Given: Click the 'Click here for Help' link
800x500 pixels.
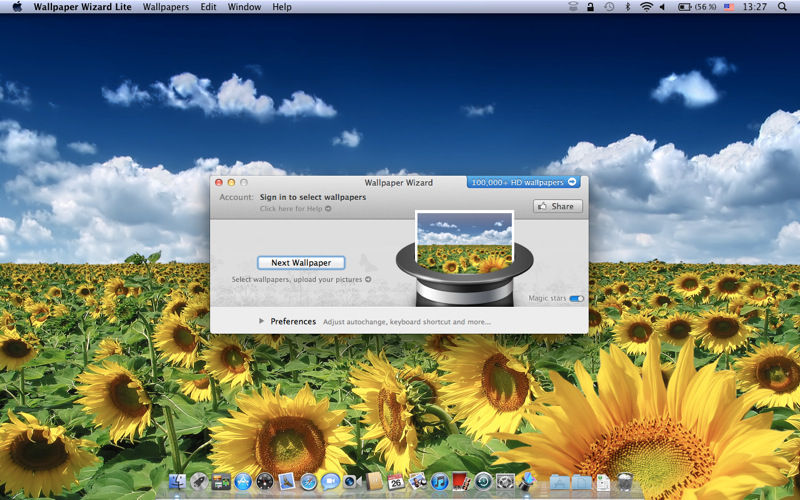Looking at the screenshot, I should (291, 208).
